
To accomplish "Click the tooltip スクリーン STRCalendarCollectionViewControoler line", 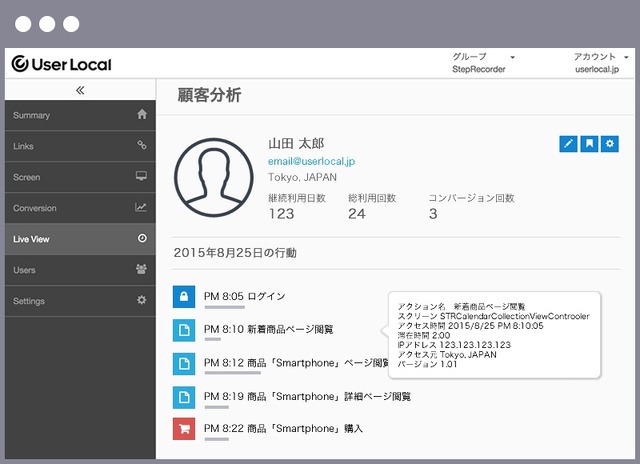I will coord(493,316).
